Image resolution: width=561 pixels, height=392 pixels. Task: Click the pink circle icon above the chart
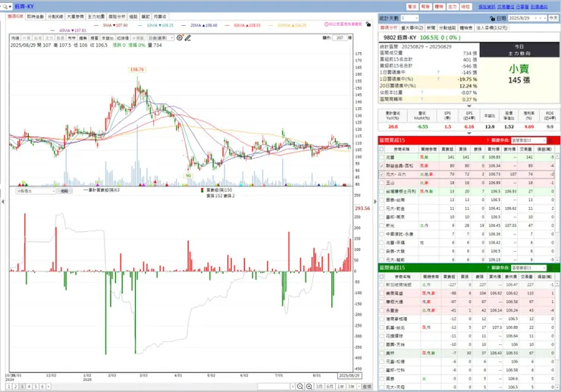click(x=326, y=24)
